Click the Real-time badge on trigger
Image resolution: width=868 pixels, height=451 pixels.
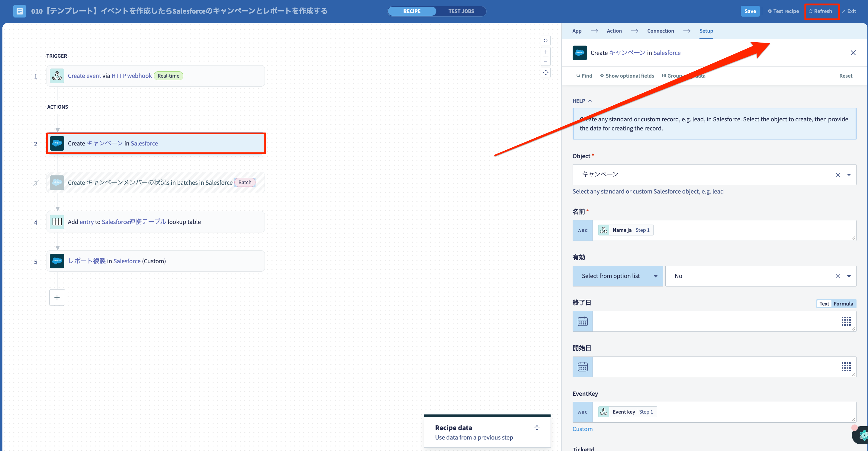pyautogui.click(x=169, y=76)
